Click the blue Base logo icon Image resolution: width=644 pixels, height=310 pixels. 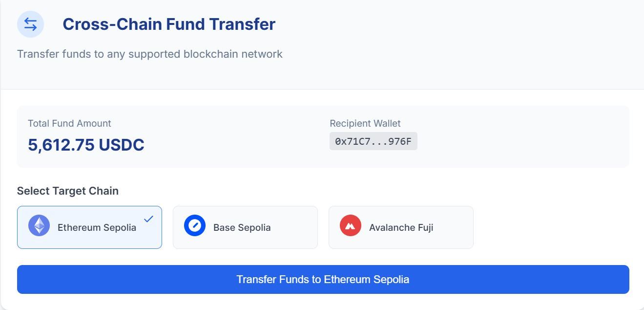click(x=195, y=226)
